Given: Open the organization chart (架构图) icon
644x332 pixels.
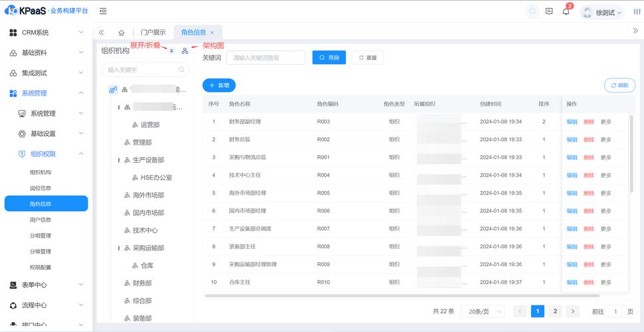Looking at the screenshot, I should 185,51.
